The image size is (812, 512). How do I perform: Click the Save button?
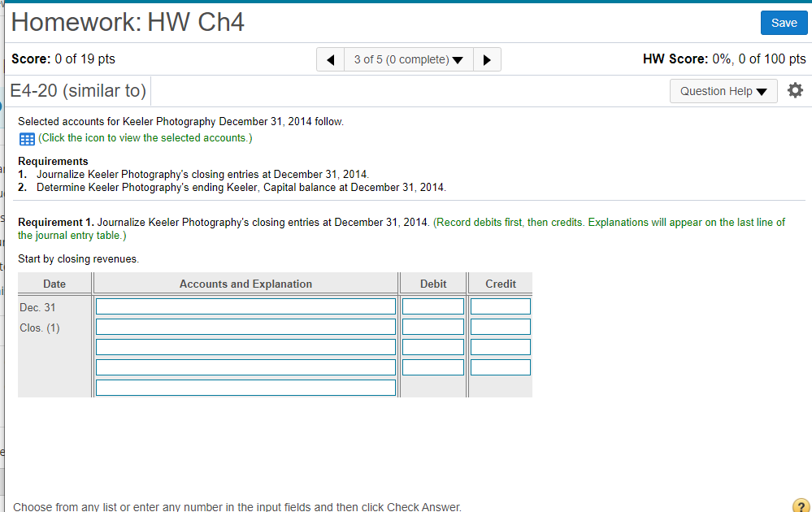tap(784, 23)
